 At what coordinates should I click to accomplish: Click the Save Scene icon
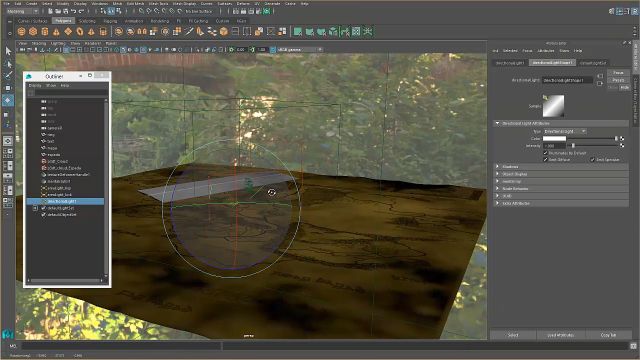pos(65,11)
